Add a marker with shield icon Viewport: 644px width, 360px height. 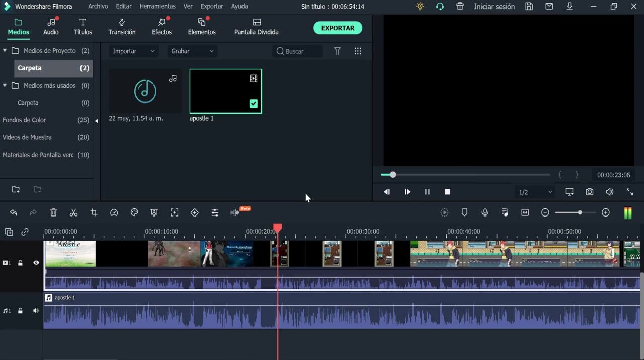[x=464, y=212]
